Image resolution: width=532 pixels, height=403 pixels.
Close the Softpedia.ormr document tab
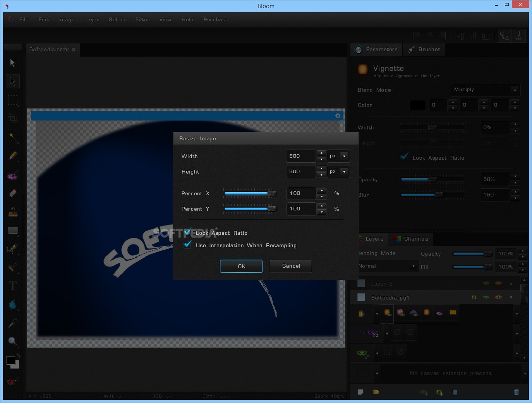click(x=74, y=50)
